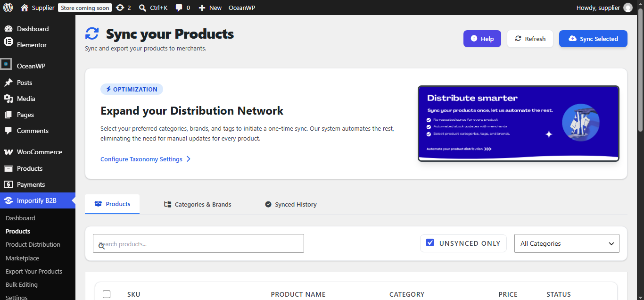Click the Refresh button
The height and width of the screenshot is (300, 644).
click(530, 39)
